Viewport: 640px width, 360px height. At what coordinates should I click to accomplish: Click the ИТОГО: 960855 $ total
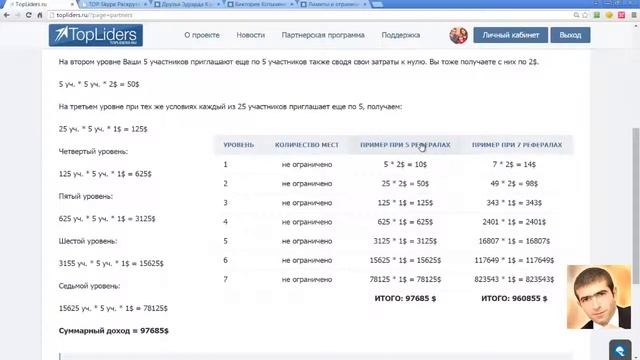514,299
